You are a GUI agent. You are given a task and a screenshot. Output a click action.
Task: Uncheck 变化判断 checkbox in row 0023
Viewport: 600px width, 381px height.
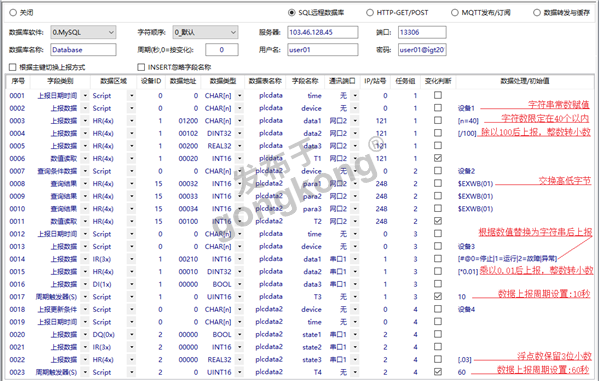[438, 372]
